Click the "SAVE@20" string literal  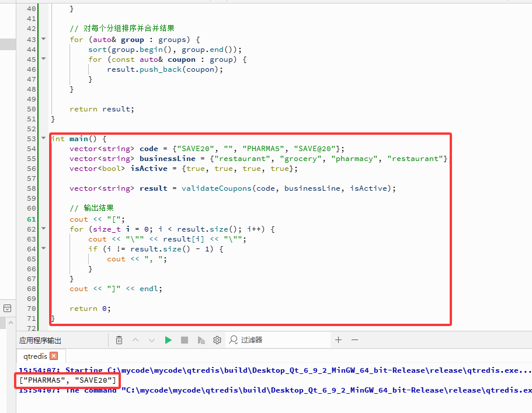click(315, 149)
